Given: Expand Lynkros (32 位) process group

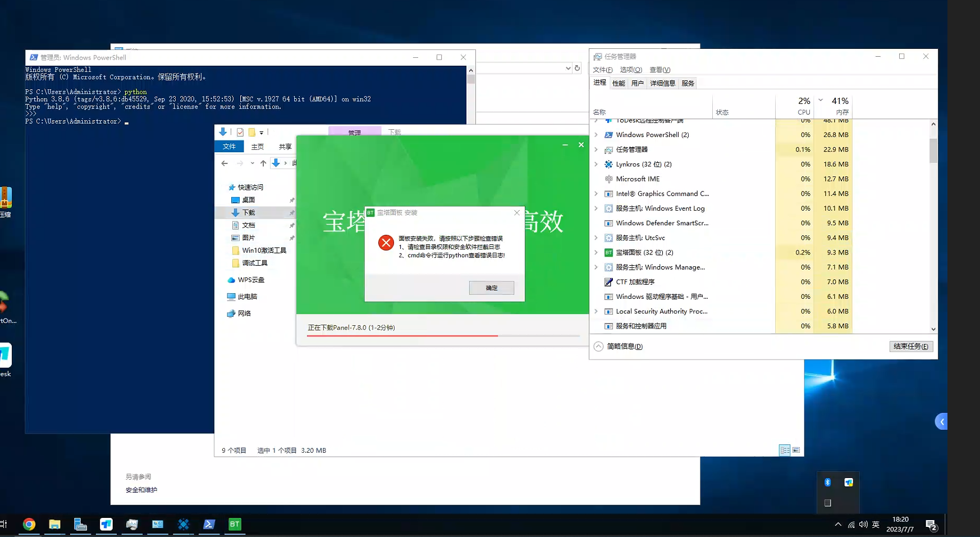Looking at the screenshot, I should pos(596,164).
